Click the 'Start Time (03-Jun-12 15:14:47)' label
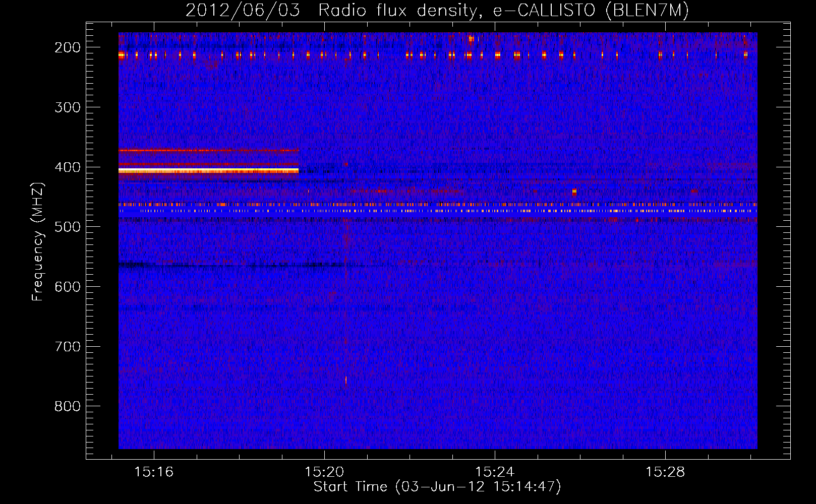 [x=437, y=487]
